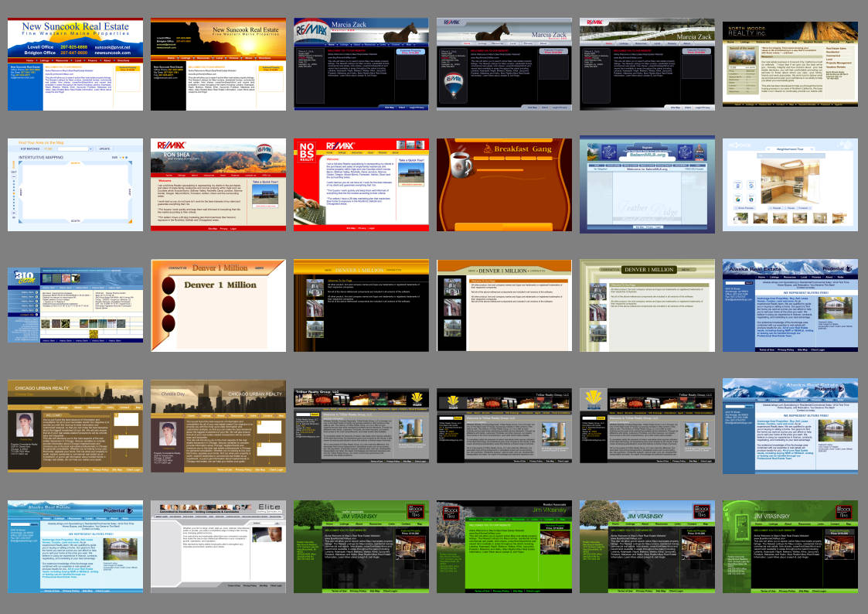Select Marcia Zack template with large RE/MAX logo
This screenshot has width=868, height=614.
tap(361, 64)
